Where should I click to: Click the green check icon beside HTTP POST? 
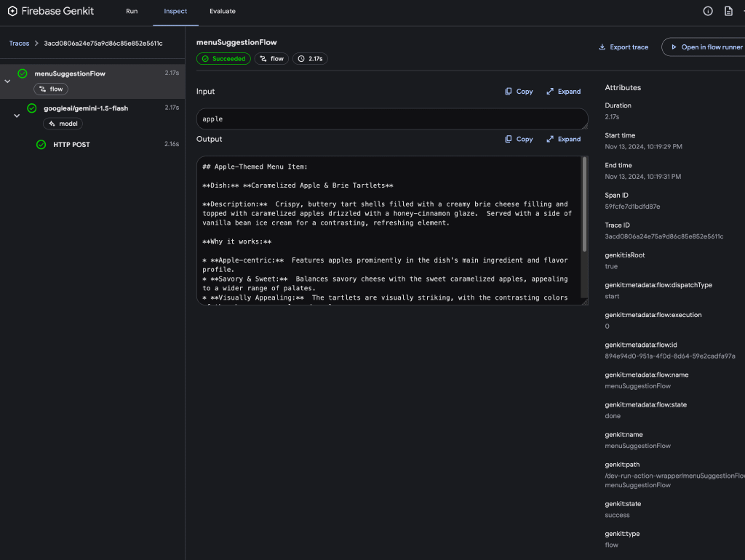(x=41, y=144)
